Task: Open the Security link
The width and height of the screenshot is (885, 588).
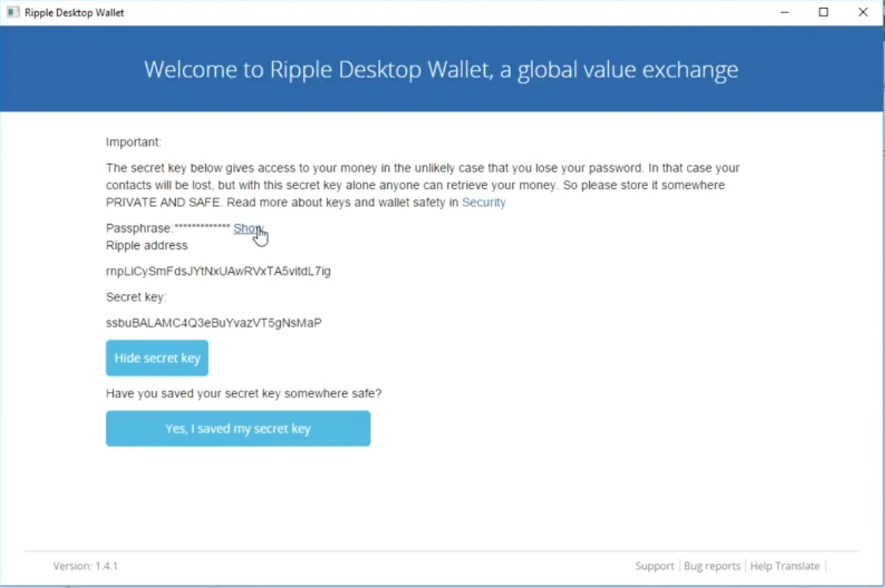Action: tap(484, 203)
